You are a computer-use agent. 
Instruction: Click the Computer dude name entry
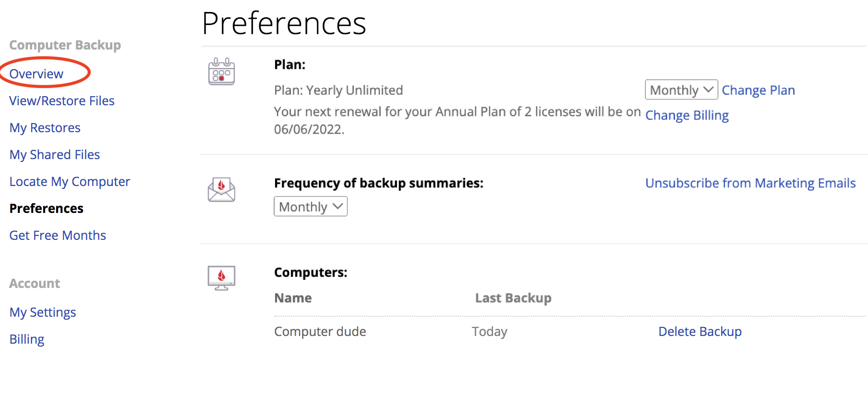[320, 332]
